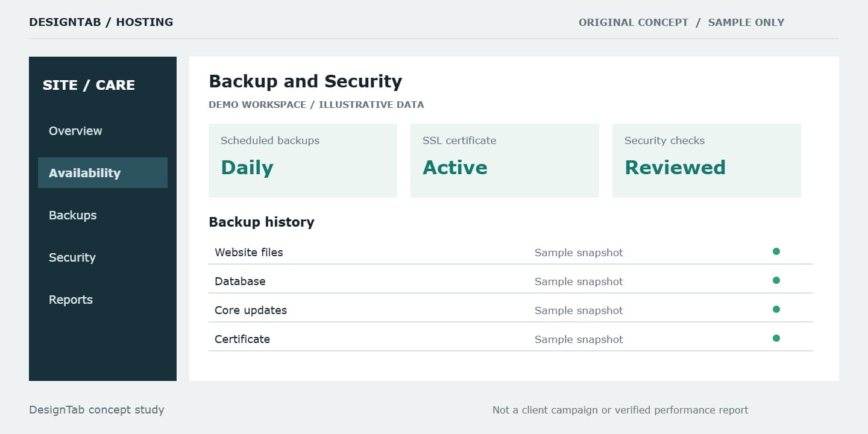Screen dimensions: 868x434
Task: Click Sample snapshot in the Core updates row
Action: coord(579,310)
